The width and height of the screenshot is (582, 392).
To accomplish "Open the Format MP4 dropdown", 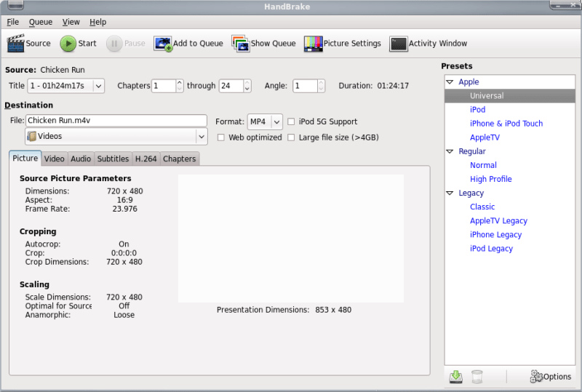I will [264, 121].
